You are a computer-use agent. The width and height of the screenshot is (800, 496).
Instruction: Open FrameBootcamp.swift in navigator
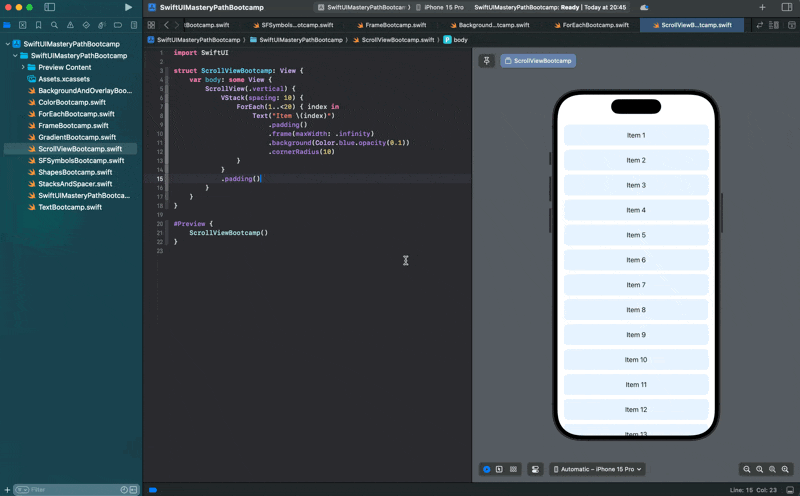(73, 126)
